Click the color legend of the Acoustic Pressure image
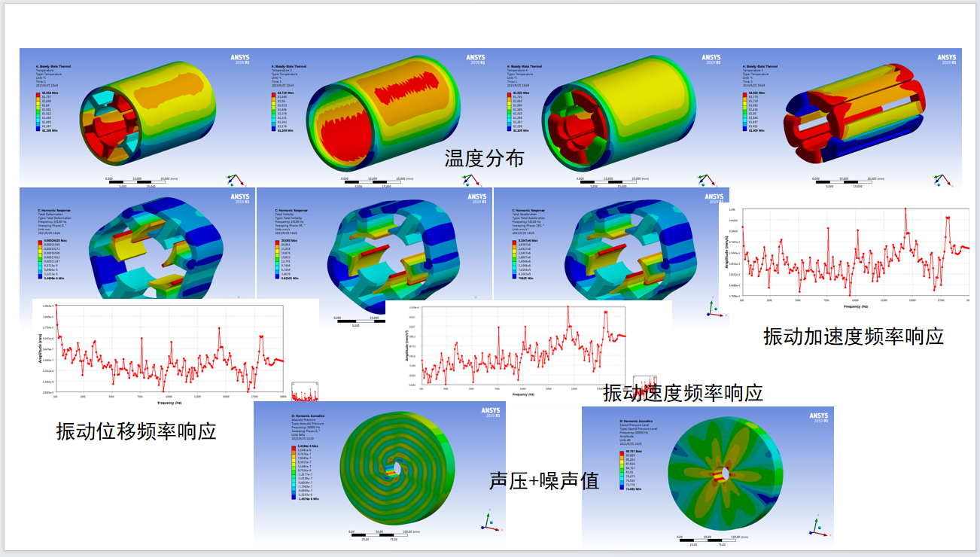980x557 pixels. click(305, 473)
